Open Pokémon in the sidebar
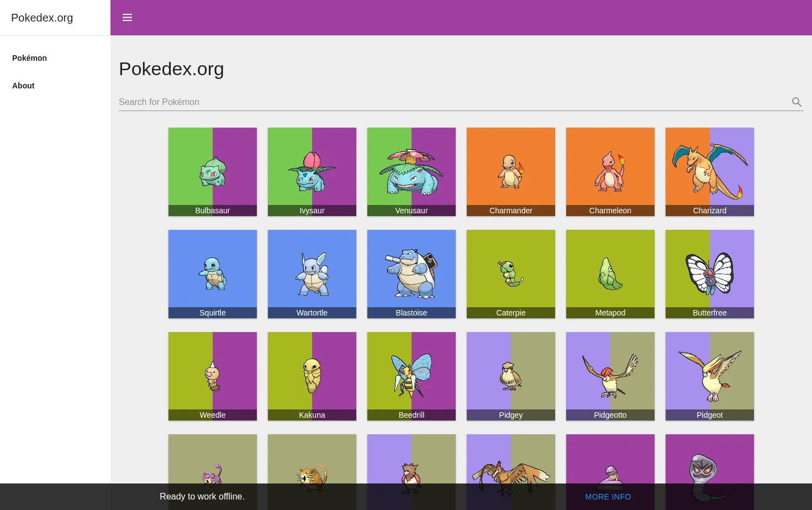Viewport: 812px width, 510px height. [29, 58]
